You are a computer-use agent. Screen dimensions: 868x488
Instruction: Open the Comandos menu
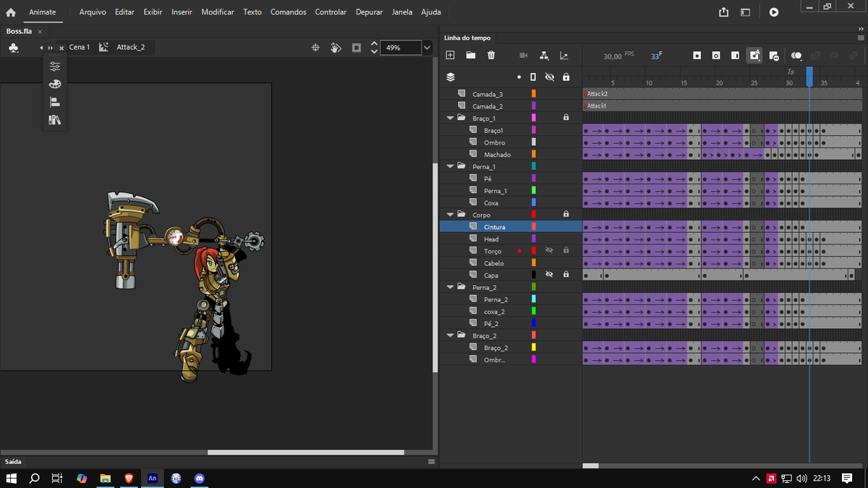coord(289,12)
